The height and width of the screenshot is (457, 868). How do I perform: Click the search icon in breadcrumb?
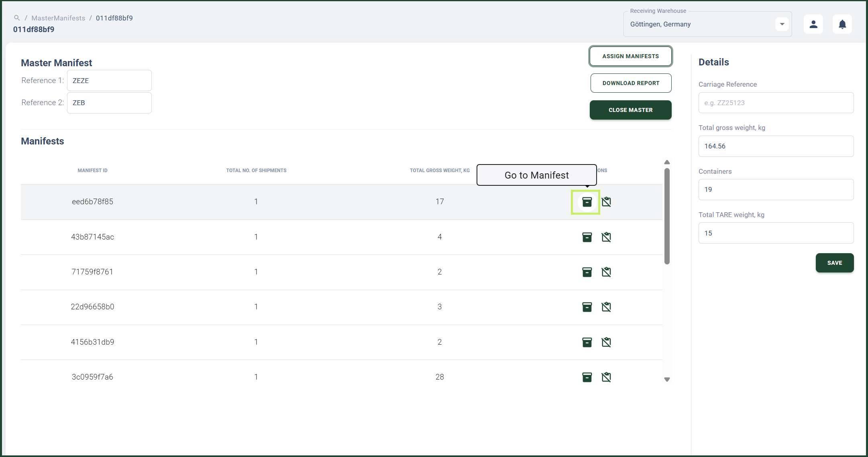pos(17,18)
